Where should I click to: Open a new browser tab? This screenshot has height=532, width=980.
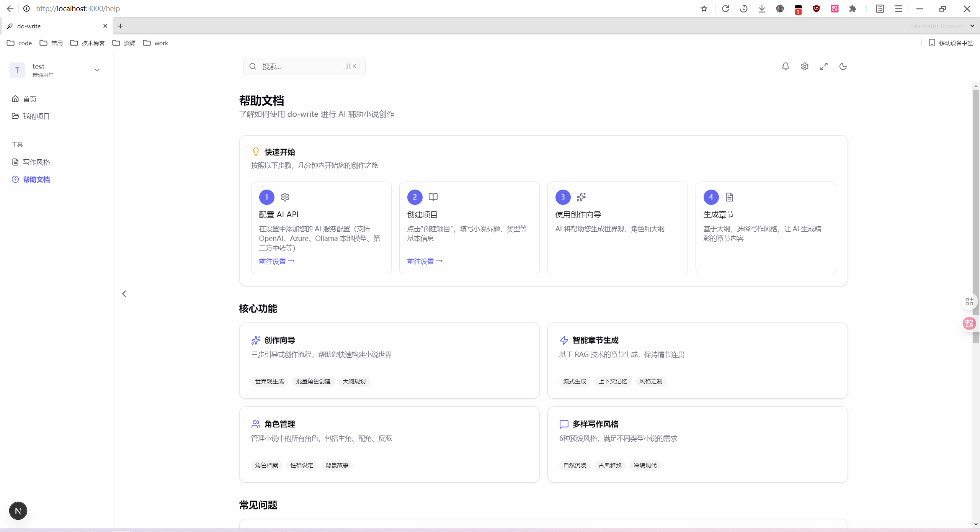tap(121, 26)
